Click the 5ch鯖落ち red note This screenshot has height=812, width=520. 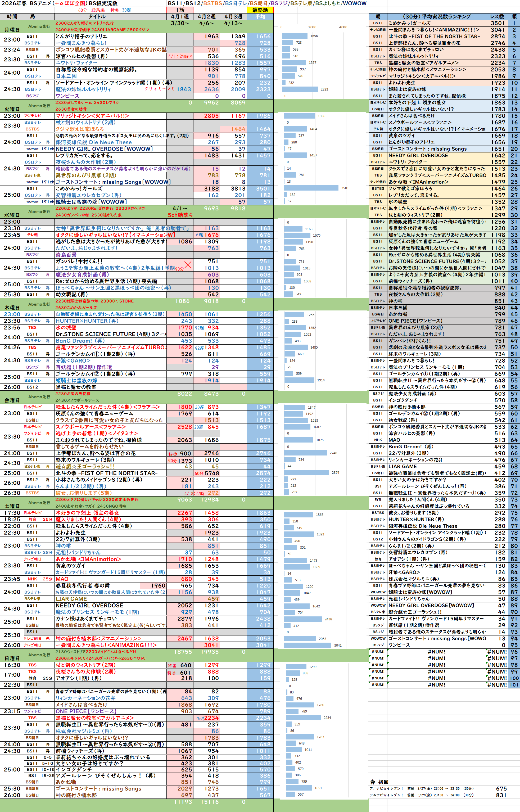tap(180, 215)
